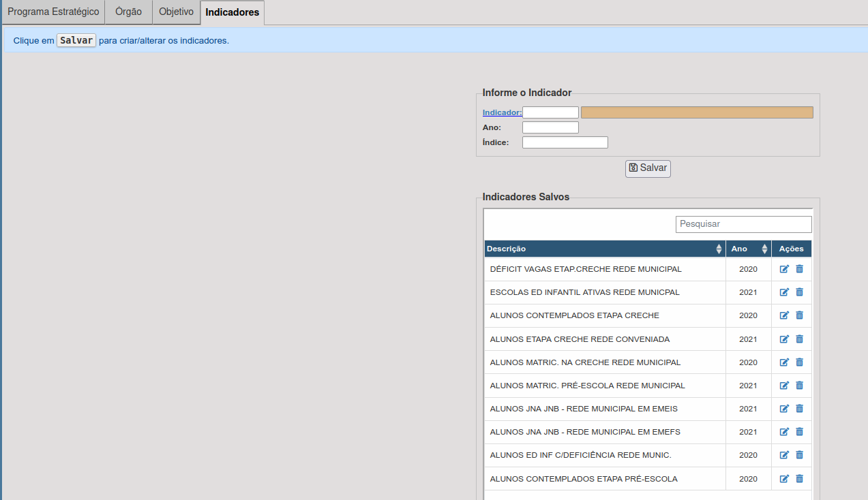Viewport: 868px width, 500px height.
Task: Edit ALUNOS CONTEMPLADOS ETAPA CRECHE row
Action: pyautogui.click(x=784, y=315)
